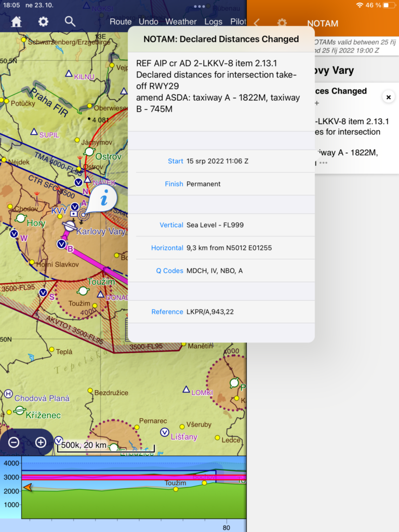The image size is (399, 532).
Task: Zoom in the map with plus button
Action: click(x=41, y=443)
